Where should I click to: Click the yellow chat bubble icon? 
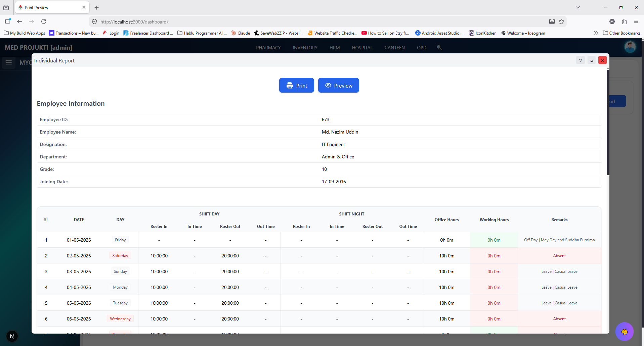coord(624,332)
